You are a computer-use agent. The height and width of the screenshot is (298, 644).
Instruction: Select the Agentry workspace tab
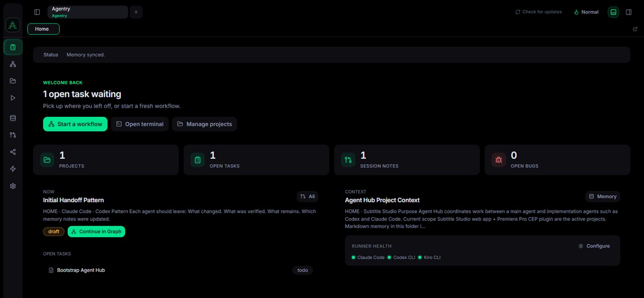[87, 12]
